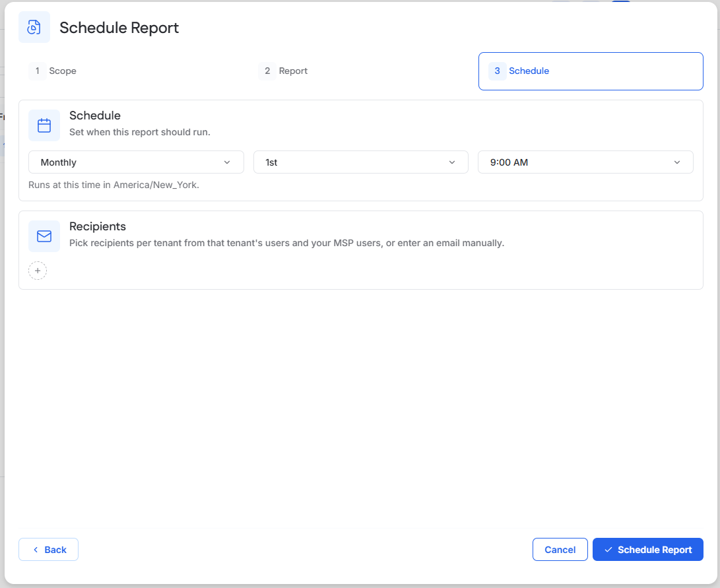Go to step 1 Scope
This screenshot has width=720, height=588.
coord(52,71)
